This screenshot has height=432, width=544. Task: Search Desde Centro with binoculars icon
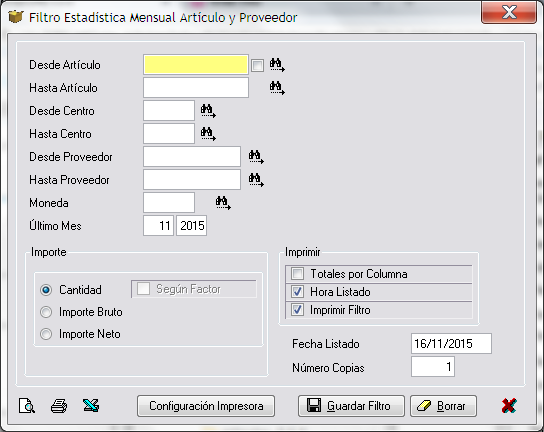(x=208, y=111)
